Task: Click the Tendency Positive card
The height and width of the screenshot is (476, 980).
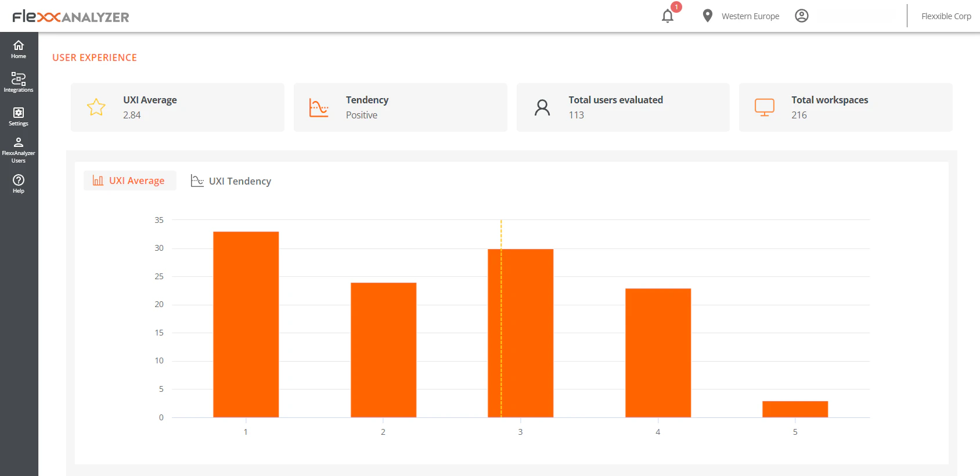Action: [x=400, y=107]
